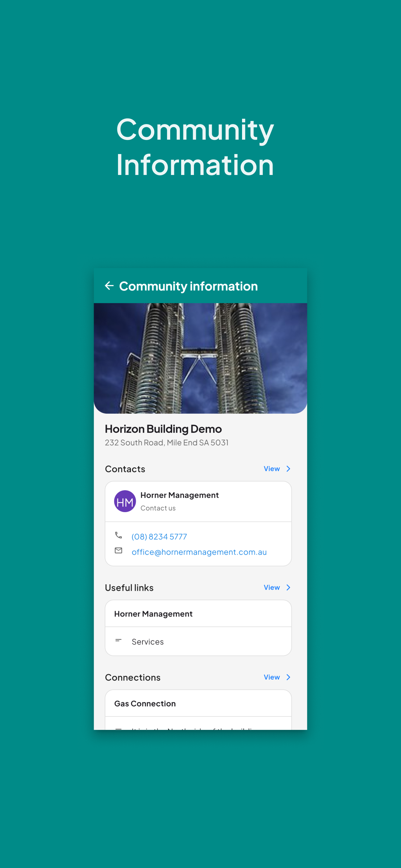Open View link for Contacts section

(272, 469)
